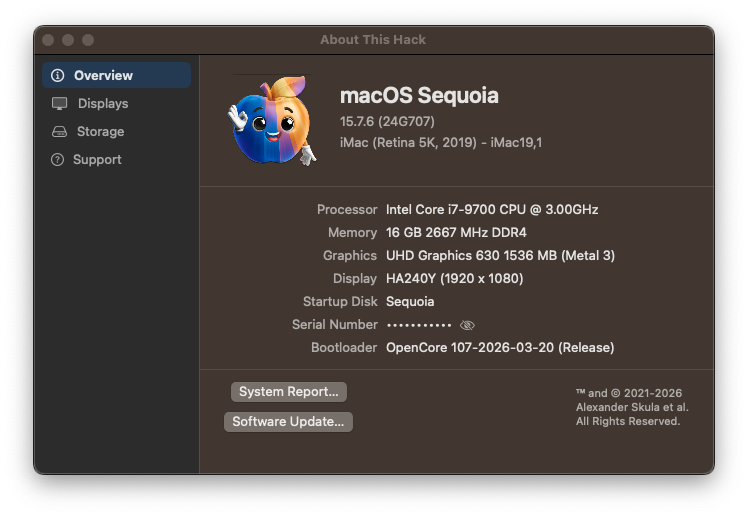Open Software Update
This screenshot has height=516, width=748.
pyautogui.click(x=288, y=422)
